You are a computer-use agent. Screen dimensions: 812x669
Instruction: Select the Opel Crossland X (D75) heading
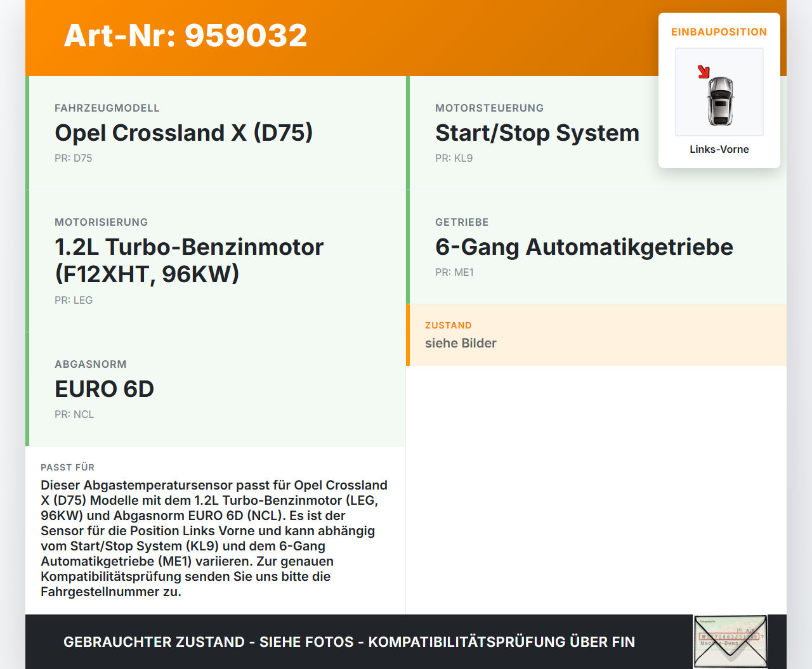tap(183, 133)
